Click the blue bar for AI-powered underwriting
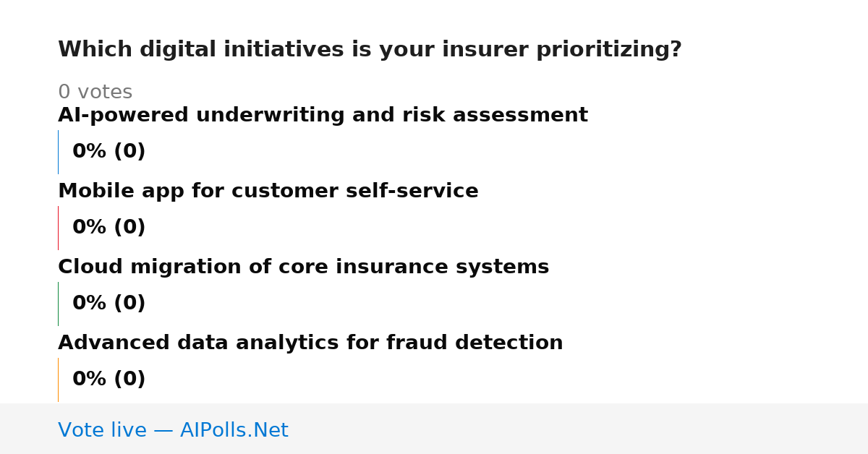 58,152
